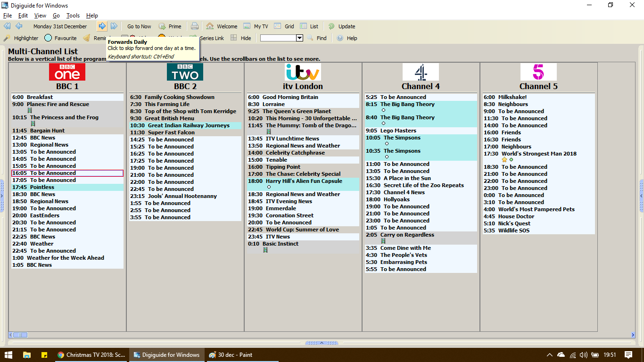The height and width of the screenshot is (362, 644).
Task: Select 23:15 Jools' Annual Hootenanny
Action: coord(185,196)
